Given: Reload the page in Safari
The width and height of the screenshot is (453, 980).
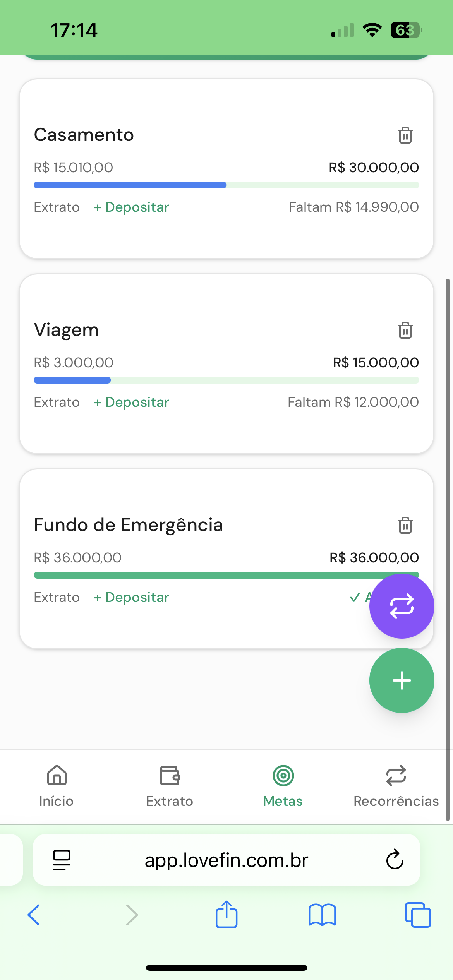Looking at the screenshot, I should (x=395, y=860).
